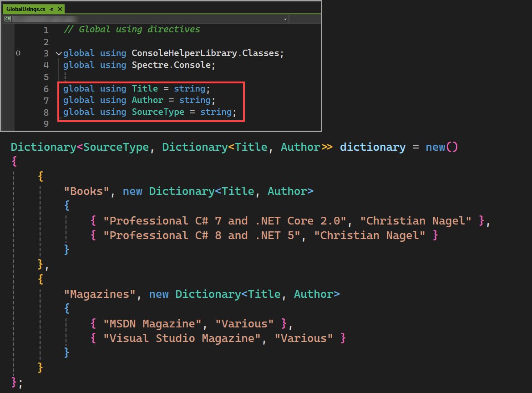Image resolution: width=532 pixels, height=393 pixels.
Task: Click the "dictionary" variable name
Action: (x=373, y=147)
